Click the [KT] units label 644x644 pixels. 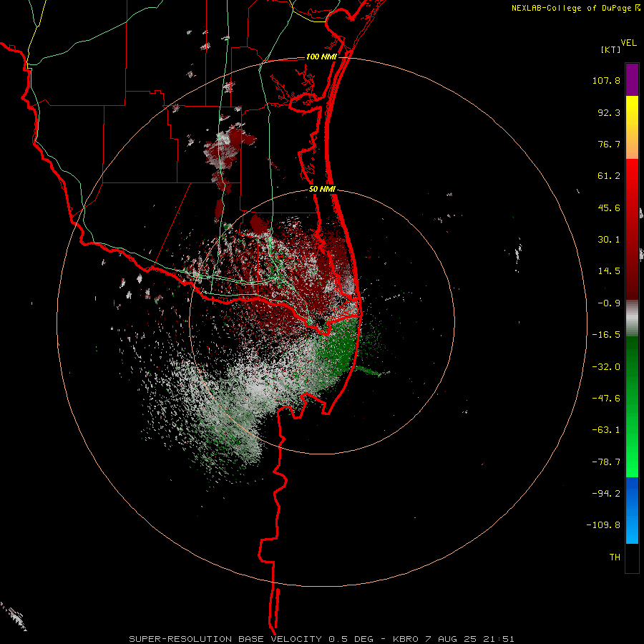pyautogui.click(x=611, y=49)
